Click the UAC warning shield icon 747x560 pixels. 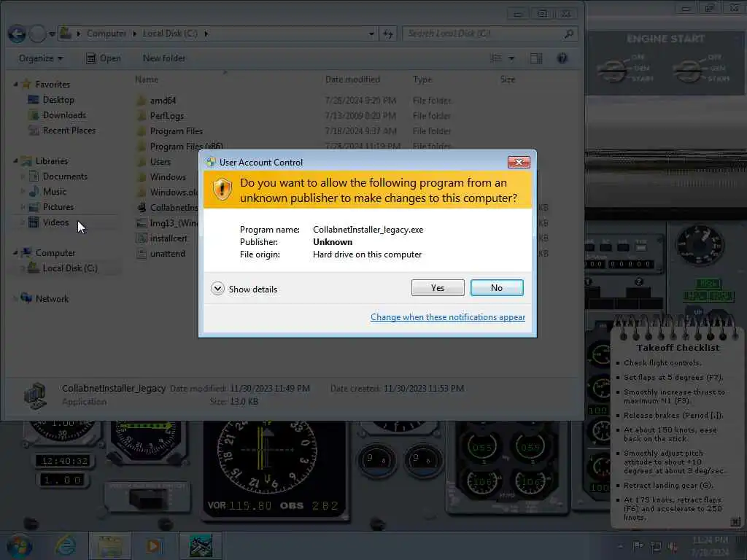tap(222, 190)
